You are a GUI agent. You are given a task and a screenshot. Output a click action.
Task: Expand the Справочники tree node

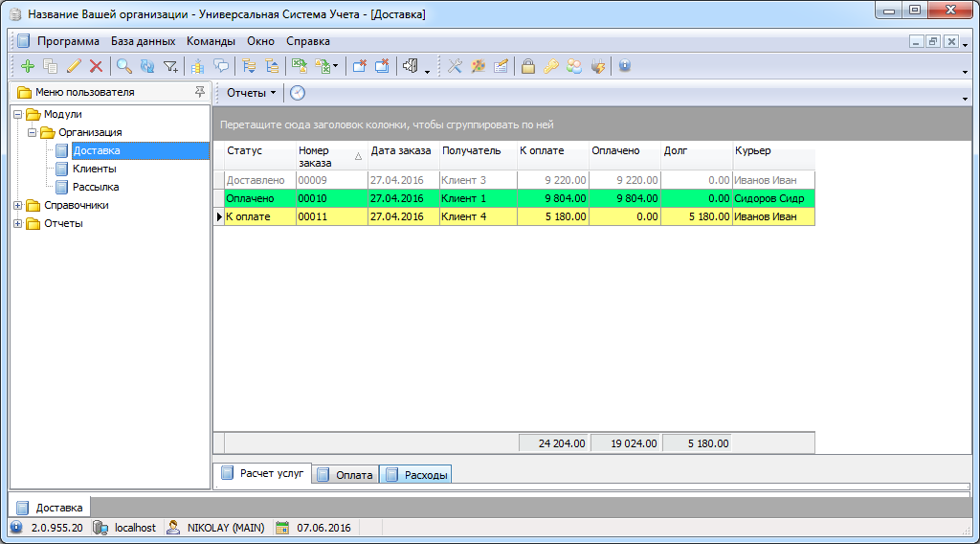pos(18,205)
